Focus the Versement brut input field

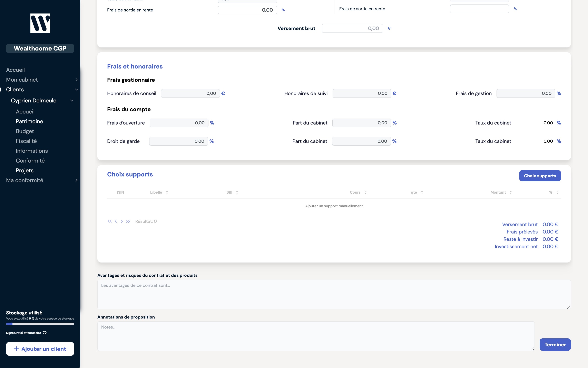coord(352,28)
